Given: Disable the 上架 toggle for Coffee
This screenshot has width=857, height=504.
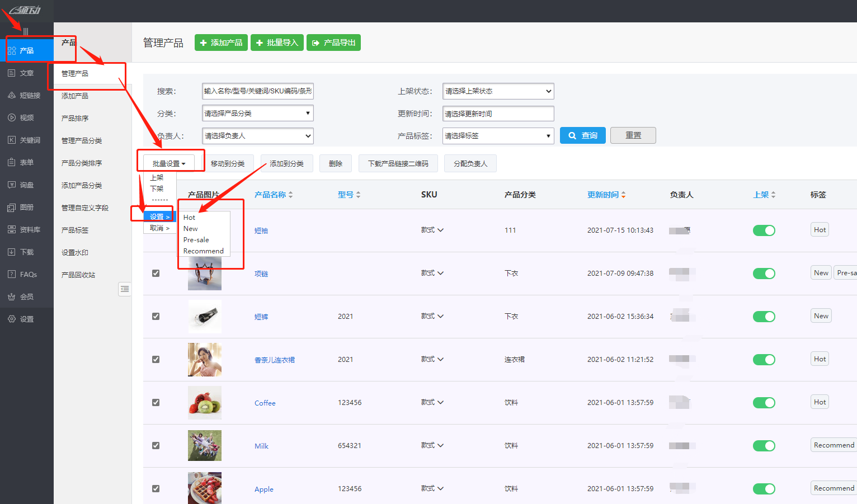Looking at the screenshot, I should [764, 402].
